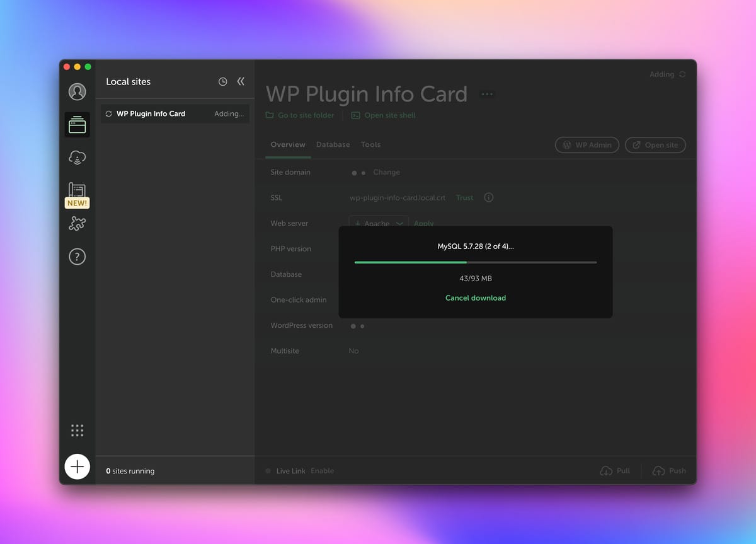
Task: Click the 'PHP version' label
Action: pos(291,249)
